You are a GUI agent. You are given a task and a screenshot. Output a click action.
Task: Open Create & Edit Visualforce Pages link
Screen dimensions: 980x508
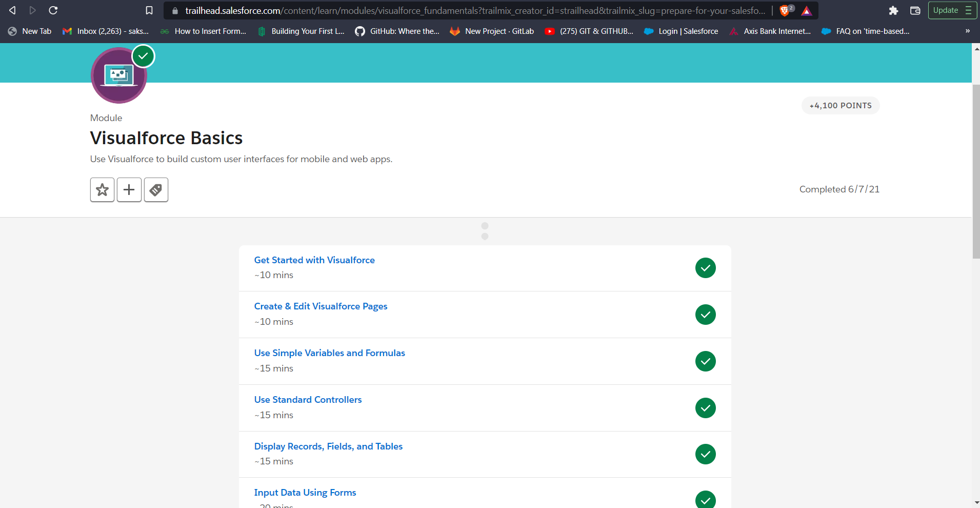(321, 306)
